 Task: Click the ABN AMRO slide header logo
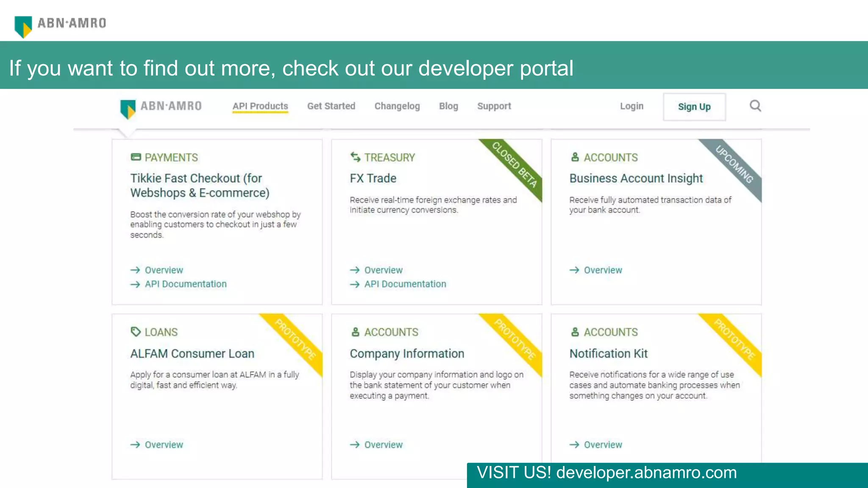click(x=60, y=26)
